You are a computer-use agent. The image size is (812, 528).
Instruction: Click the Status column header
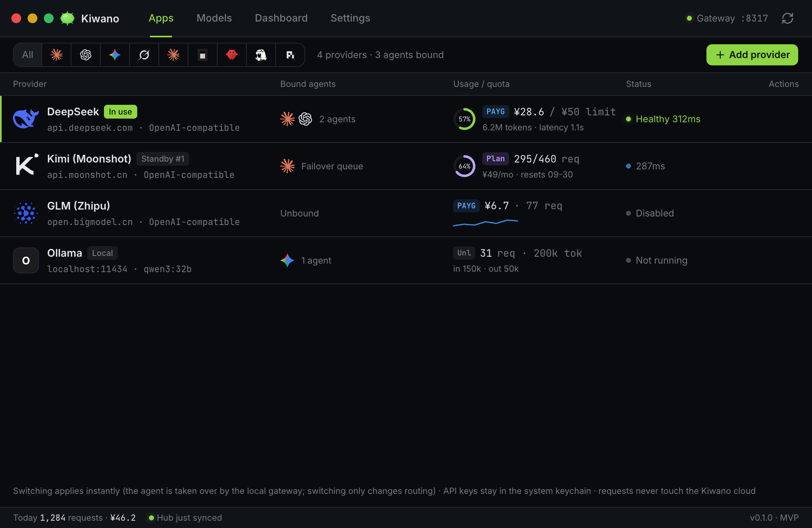coord(639,84)
